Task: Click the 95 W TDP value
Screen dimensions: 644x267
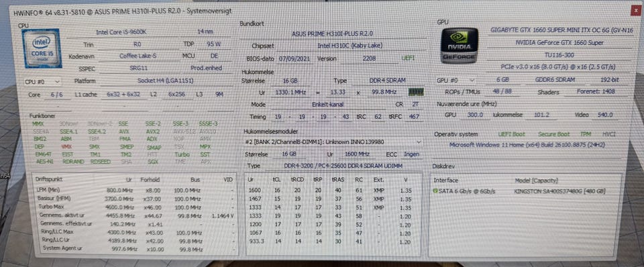Action: pos(213,44)
